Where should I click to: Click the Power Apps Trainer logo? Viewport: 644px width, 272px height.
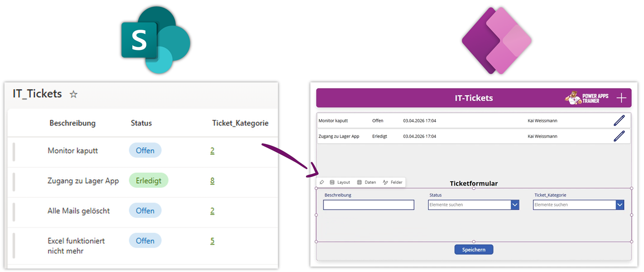[x=587, y=98]
